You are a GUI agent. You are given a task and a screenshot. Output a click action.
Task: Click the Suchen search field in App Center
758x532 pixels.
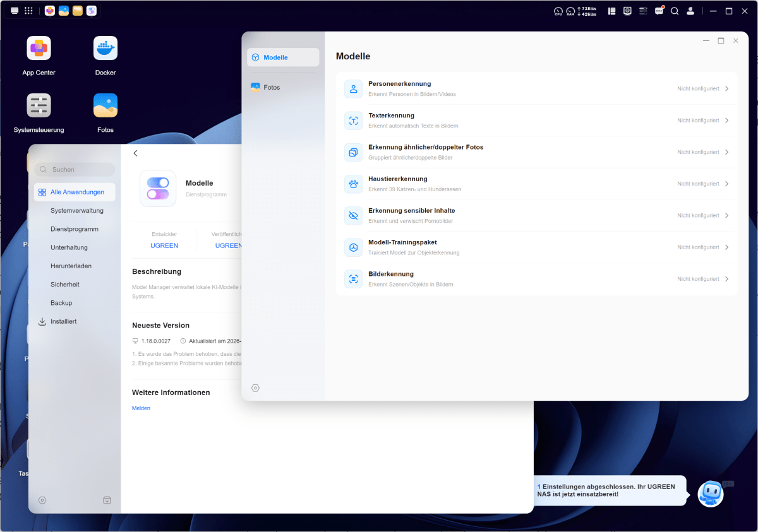pos(75,170)
